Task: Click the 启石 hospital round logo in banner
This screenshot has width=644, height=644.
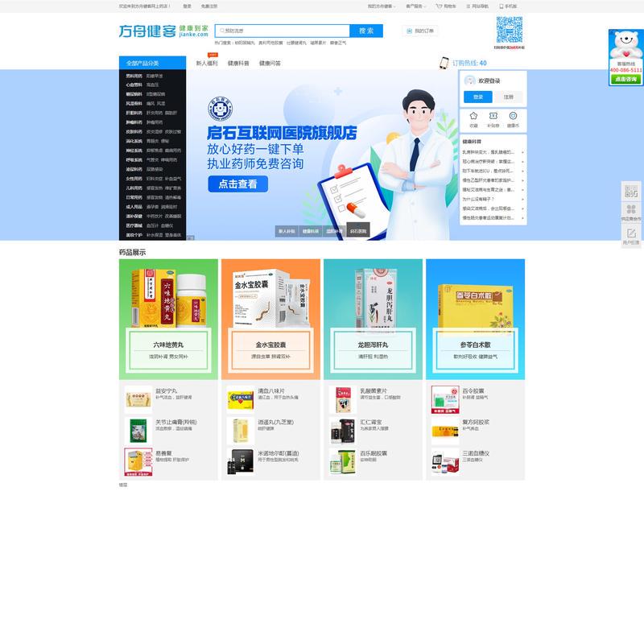Action: tap(220, 109)
